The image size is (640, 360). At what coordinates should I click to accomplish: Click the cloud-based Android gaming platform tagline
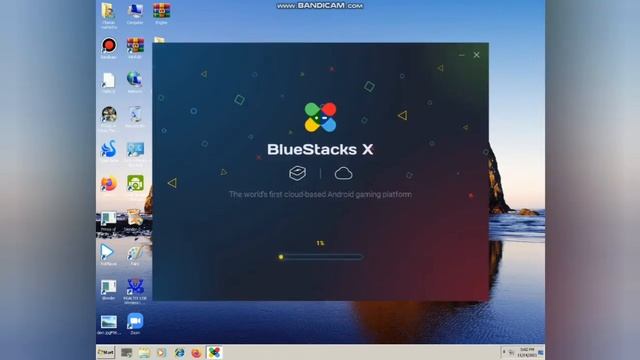click(x=320, y=194)
